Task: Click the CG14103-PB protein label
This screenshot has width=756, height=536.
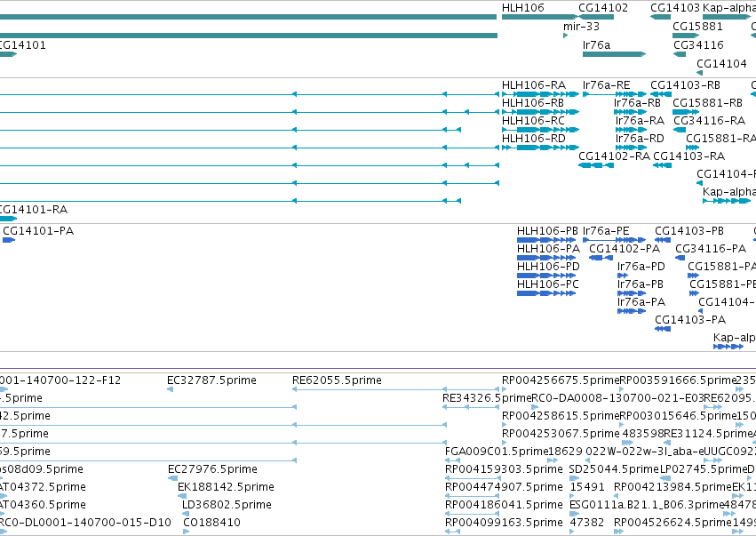Action: [x=689, y=231]
